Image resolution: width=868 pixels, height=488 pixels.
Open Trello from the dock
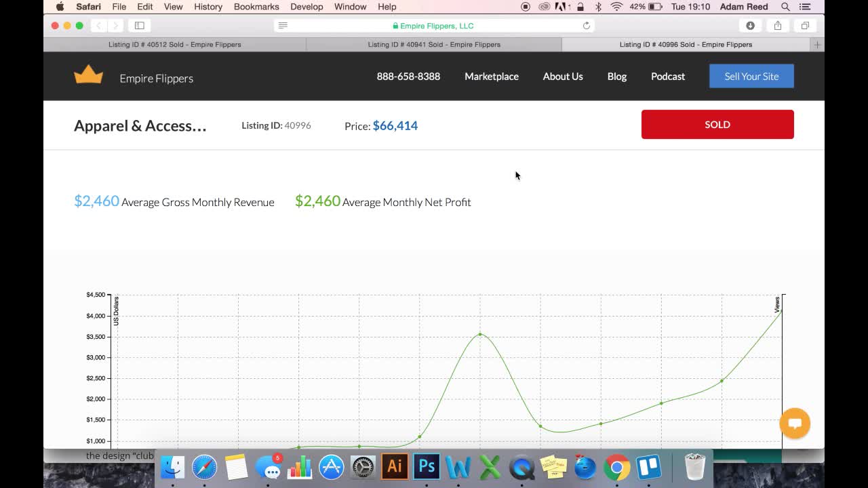point(649,467)
